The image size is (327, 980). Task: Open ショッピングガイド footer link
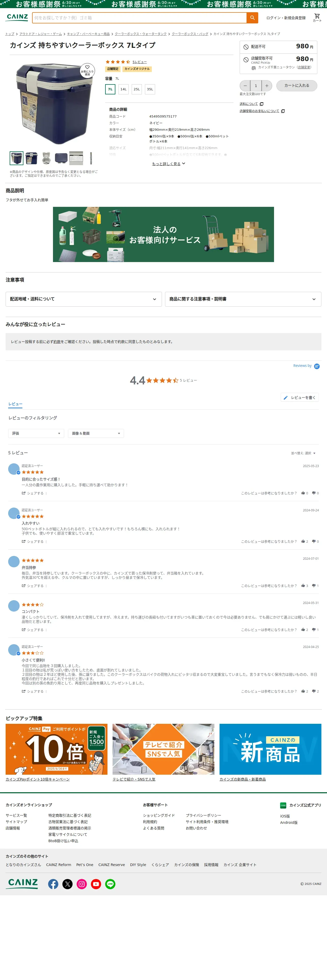pyautogui.click(x=159, y=816)
